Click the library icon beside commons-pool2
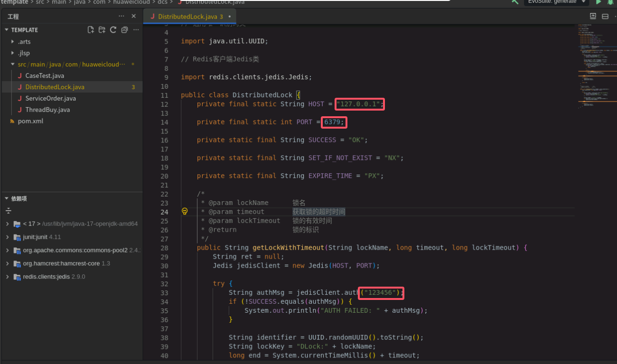This screenshot has height=364, width=617. point(17,250)
